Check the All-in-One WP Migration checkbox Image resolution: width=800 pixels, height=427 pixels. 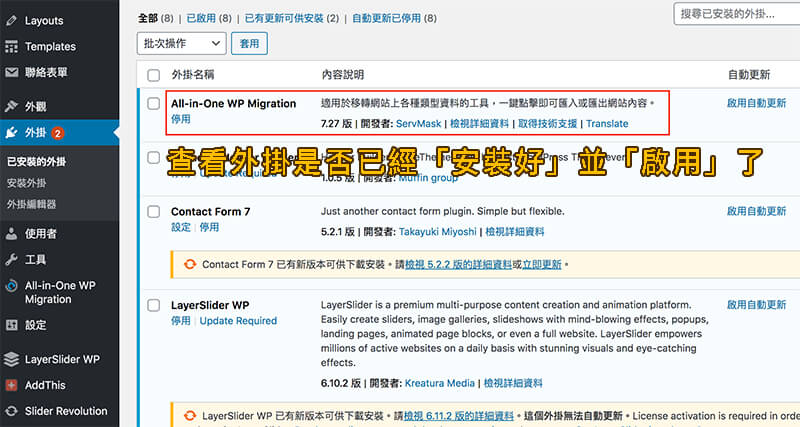pos(153,103)
